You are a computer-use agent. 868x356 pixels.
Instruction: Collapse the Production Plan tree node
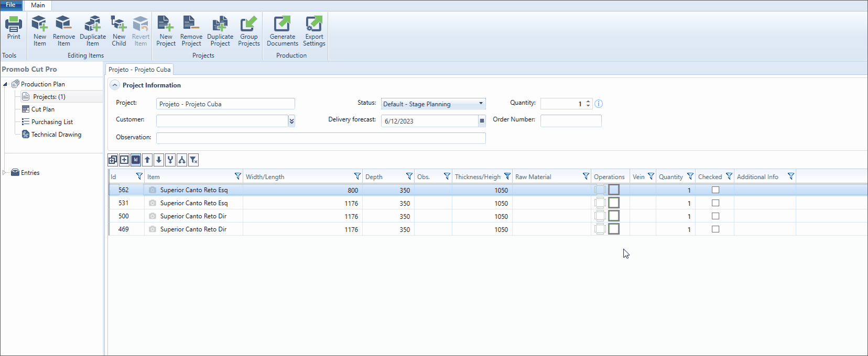point(5,84)
